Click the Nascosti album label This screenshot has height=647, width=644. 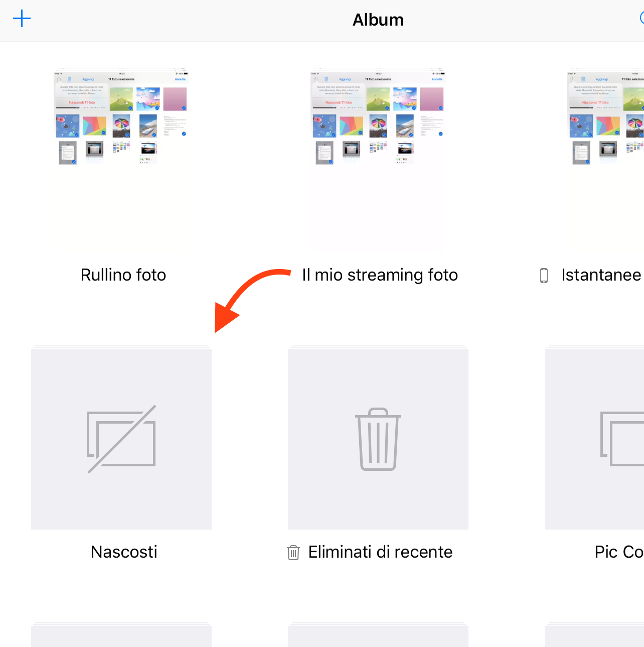click(124, 552)
